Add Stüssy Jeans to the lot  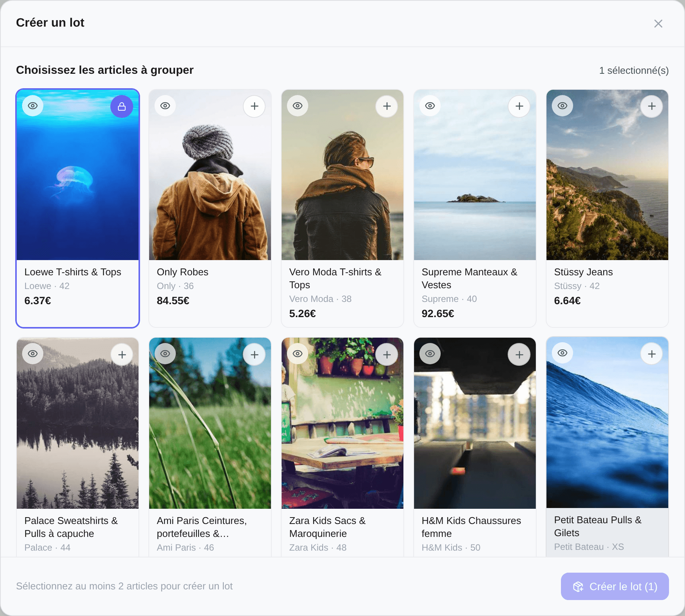pyautogui.click(x=652, y=106)
